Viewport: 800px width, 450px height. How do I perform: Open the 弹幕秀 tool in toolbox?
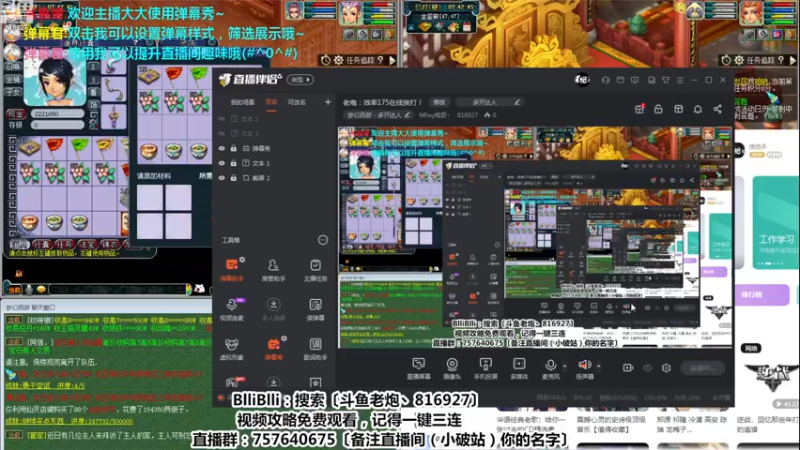click(273, 348)
